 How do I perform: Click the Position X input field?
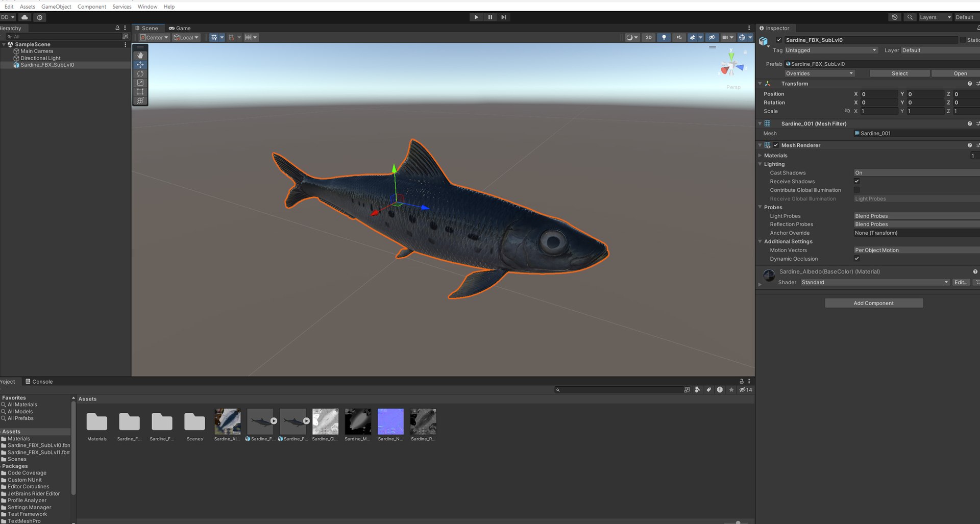pos(879,94)
